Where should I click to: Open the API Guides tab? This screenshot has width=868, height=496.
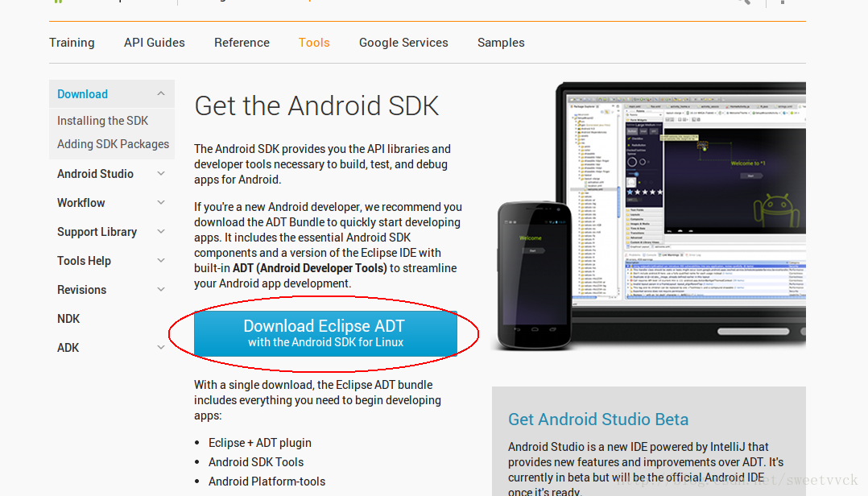tap(155, 43)
